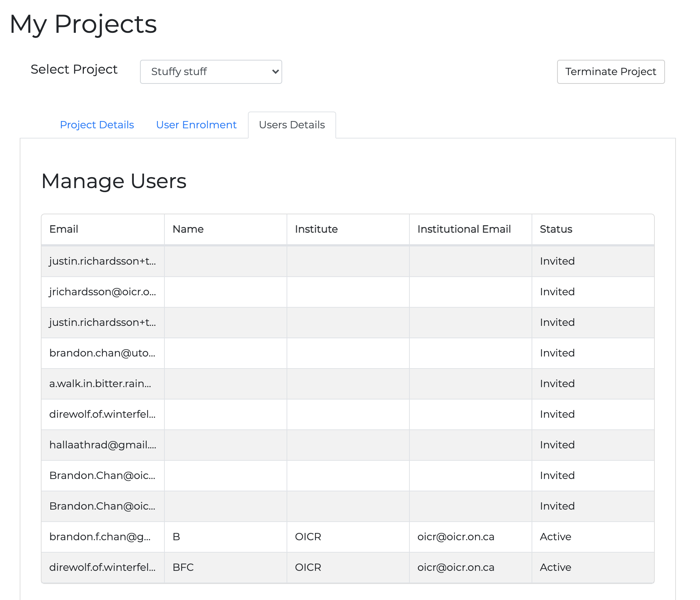The width and height of the screenshot is (700, 600).
Task: Click the name cell reading B
Action: pyautogui.click(x=225, y=537)
